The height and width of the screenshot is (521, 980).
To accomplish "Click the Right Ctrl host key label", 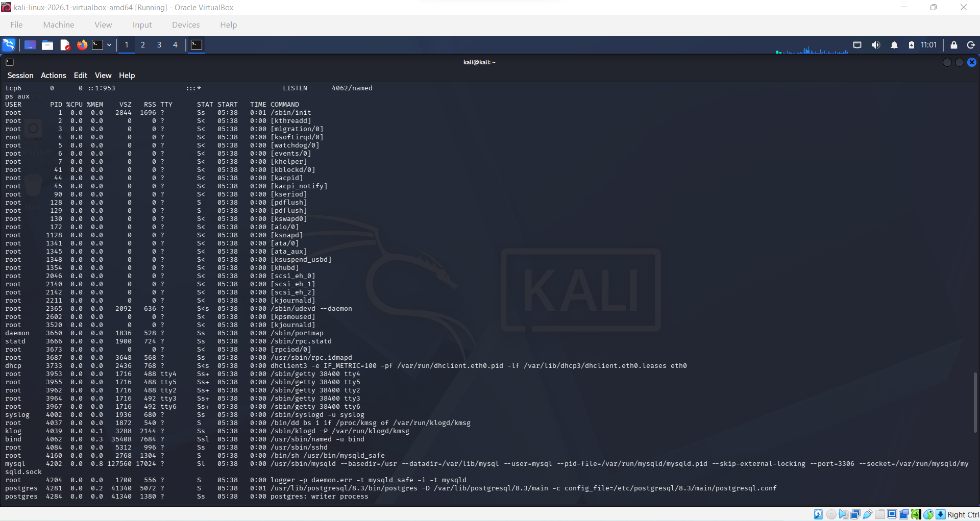I will [x=963, y=514].
